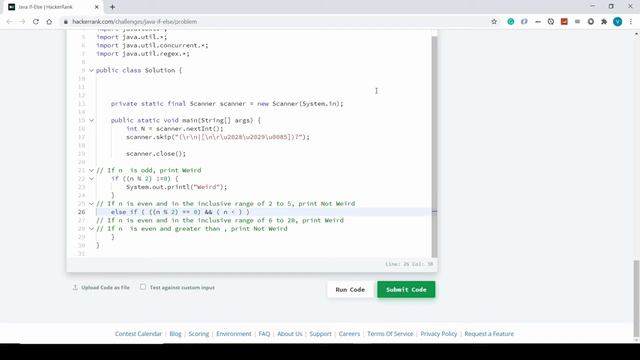Open Terms Of Service footer link
Screen dimensions: 640x360
coord(390,333)
